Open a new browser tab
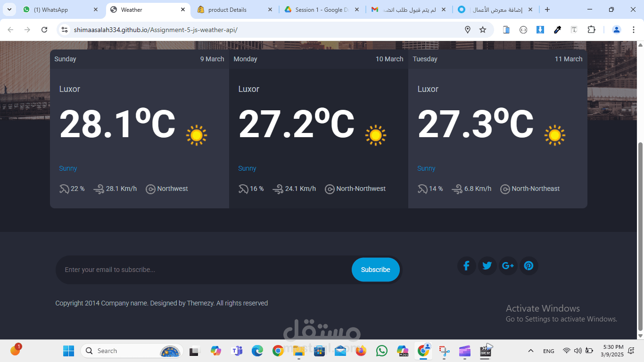Viewport: 644px width, 362px height. tap(547, 9)
